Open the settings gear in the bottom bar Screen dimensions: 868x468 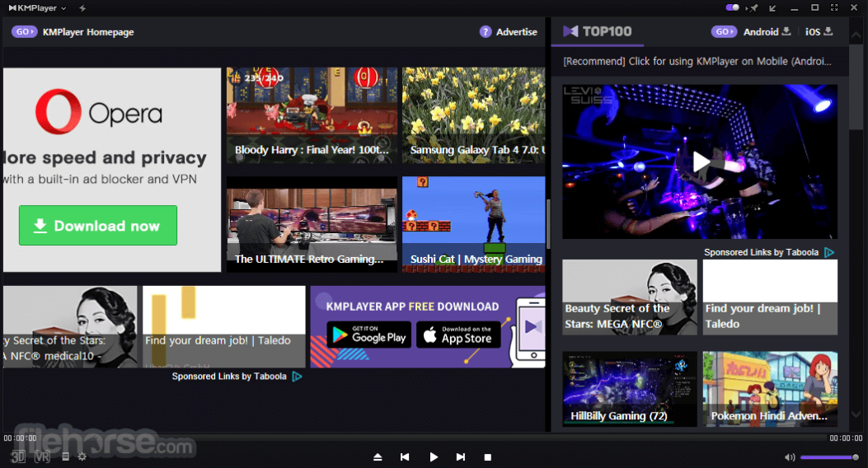click(82, 456)
